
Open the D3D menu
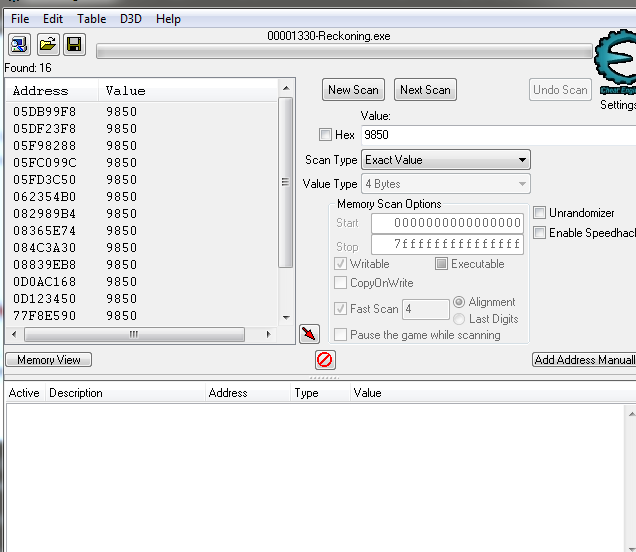pyautogui.click(x=131, y=19)
